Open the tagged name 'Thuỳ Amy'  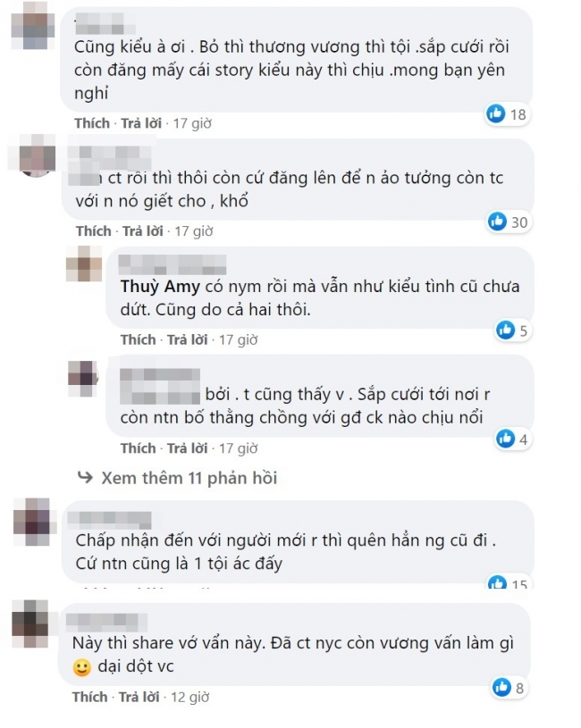click(160, 286)
